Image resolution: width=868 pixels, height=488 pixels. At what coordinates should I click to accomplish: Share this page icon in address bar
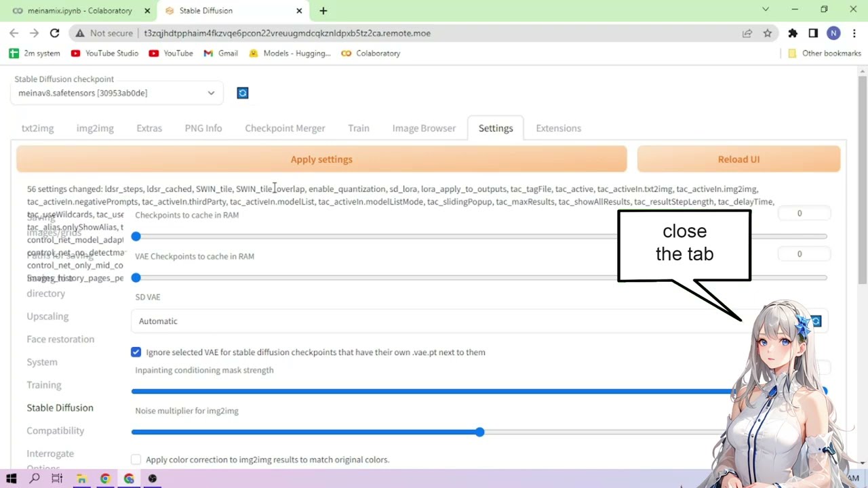point(747,33)
